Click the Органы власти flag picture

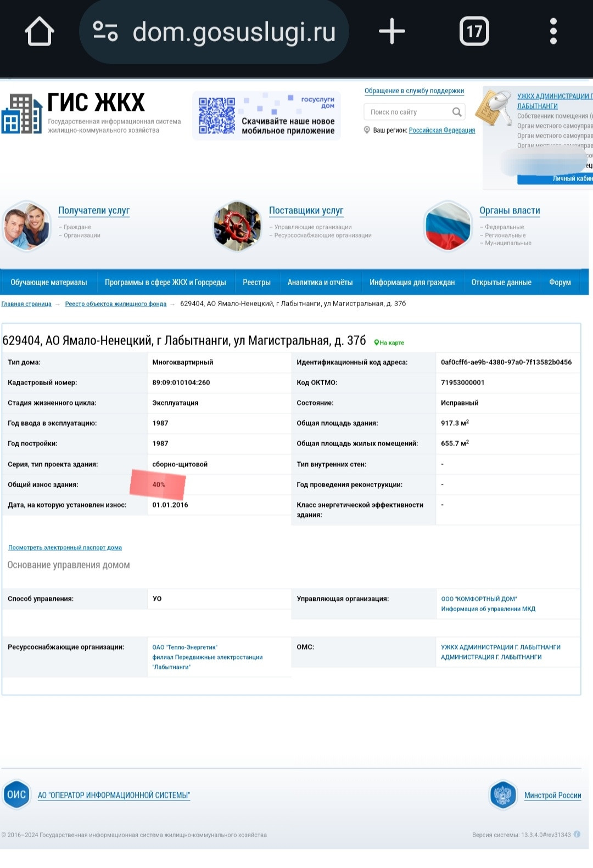(x=448, y=226)
